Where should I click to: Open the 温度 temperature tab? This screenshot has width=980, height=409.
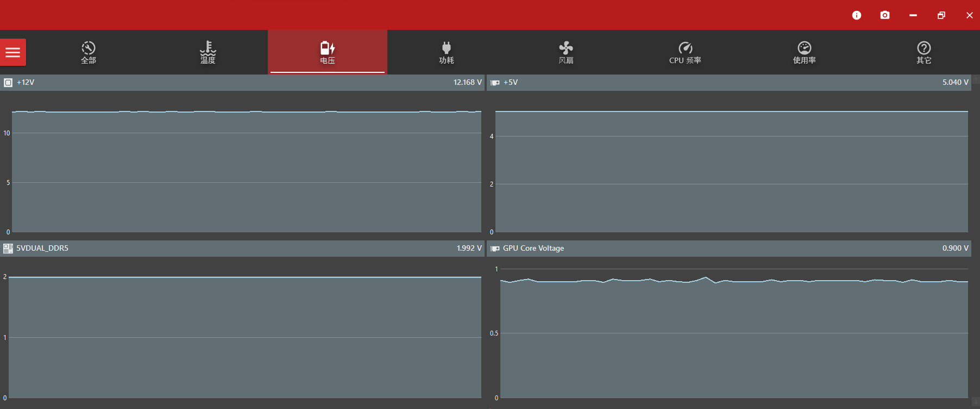[x=208, y=53]
